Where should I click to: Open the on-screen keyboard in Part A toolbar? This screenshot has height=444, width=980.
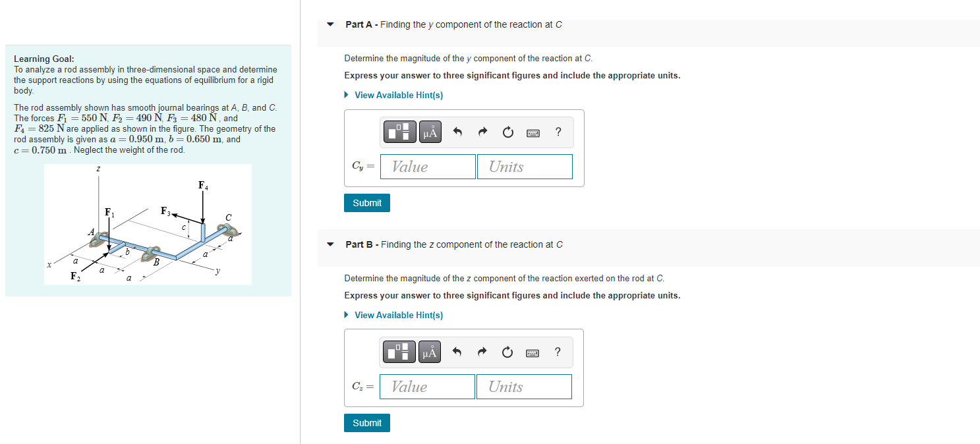(x=533, y=131)
